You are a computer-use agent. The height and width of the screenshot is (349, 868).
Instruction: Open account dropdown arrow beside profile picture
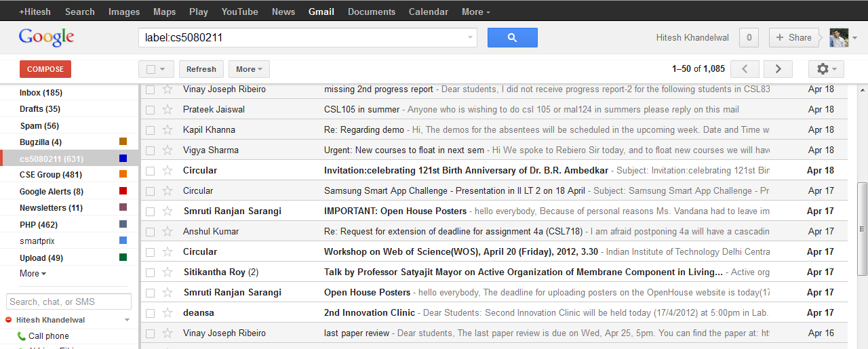coord(855,38)
